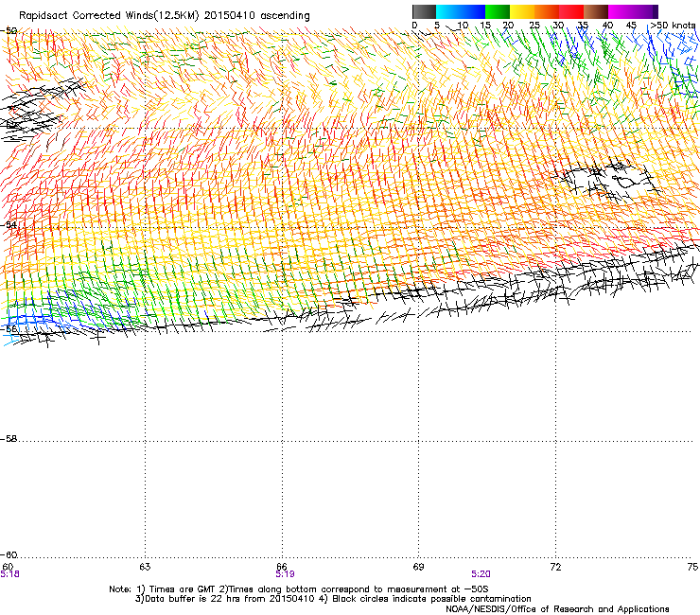Click the orange 25-30 knots legend swatch
This screenshot has height=615, width=700.
[x=546, y=11]
